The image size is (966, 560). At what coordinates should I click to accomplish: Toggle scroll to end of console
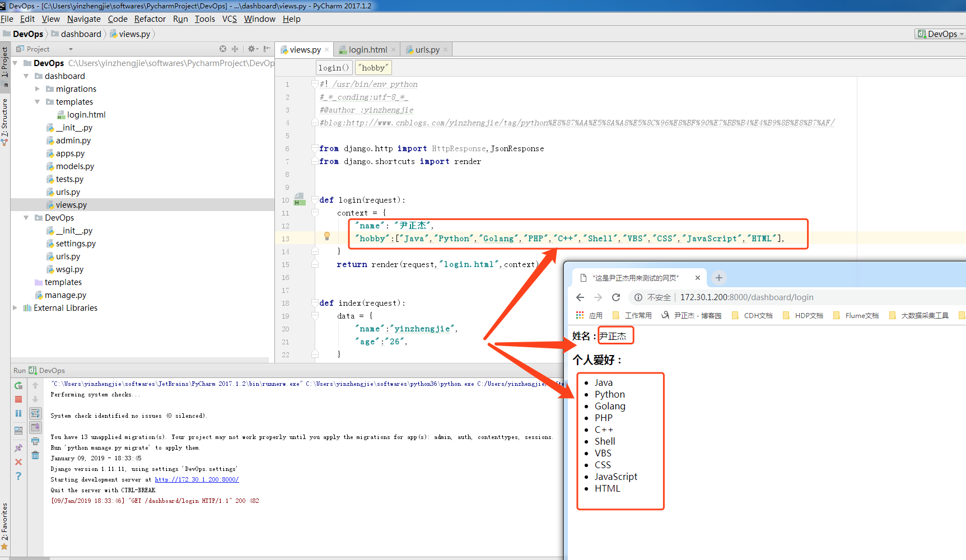pos(35,427)
